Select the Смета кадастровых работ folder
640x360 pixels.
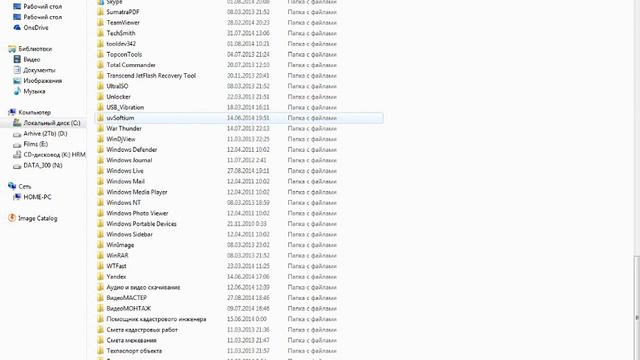point(142,330)
